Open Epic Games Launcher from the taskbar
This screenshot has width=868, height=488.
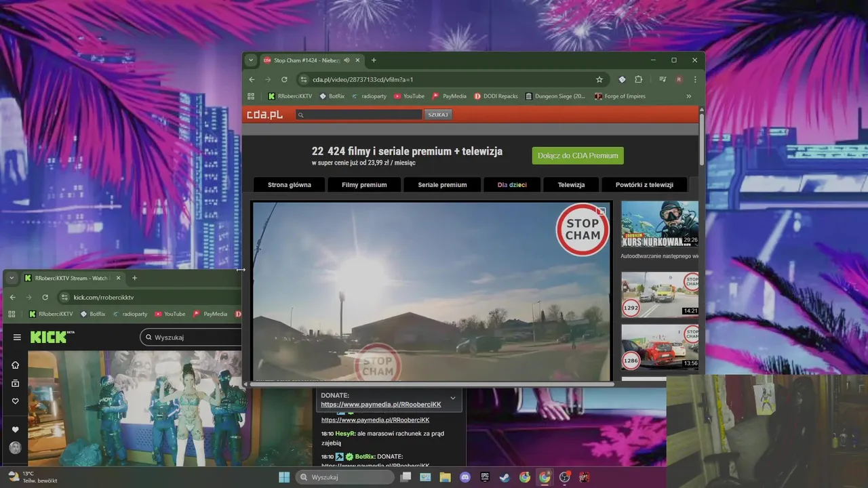tap(485, 477)
